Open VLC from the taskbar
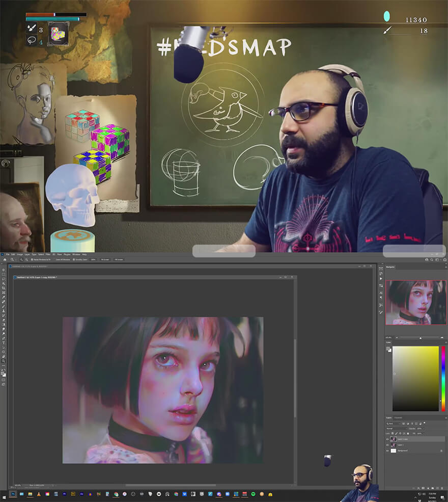448x502 pixels. [39, 494]
